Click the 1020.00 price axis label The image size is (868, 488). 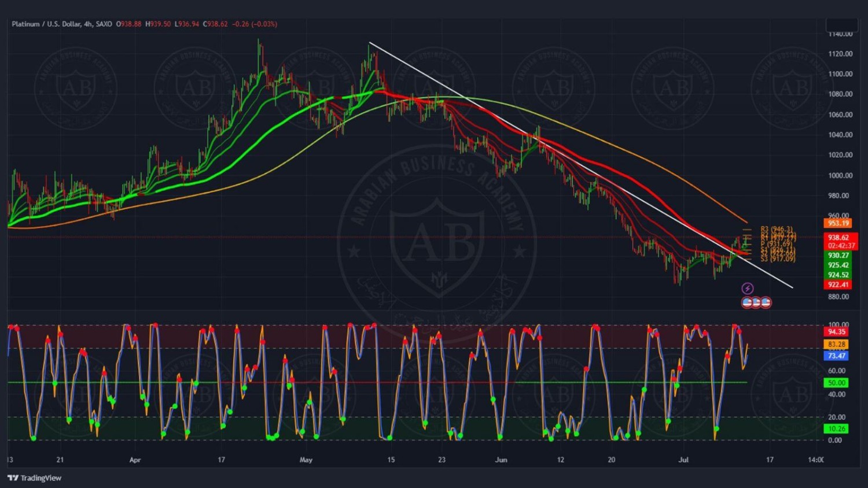[x=840, y=155]
